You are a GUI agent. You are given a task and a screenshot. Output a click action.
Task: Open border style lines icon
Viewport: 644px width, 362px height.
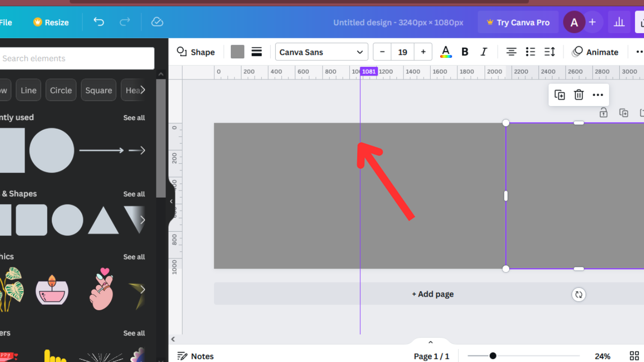257,52
